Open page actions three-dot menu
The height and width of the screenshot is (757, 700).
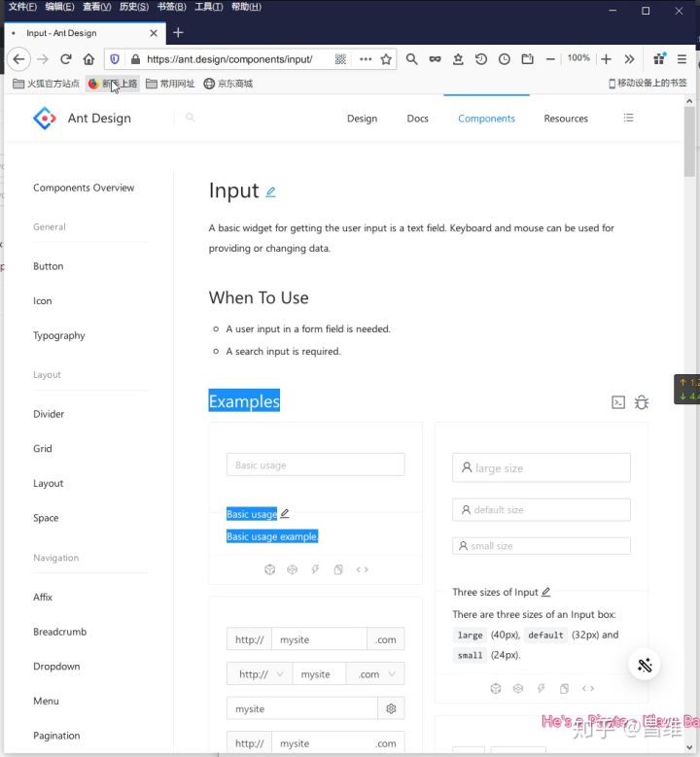coord(366,59)
